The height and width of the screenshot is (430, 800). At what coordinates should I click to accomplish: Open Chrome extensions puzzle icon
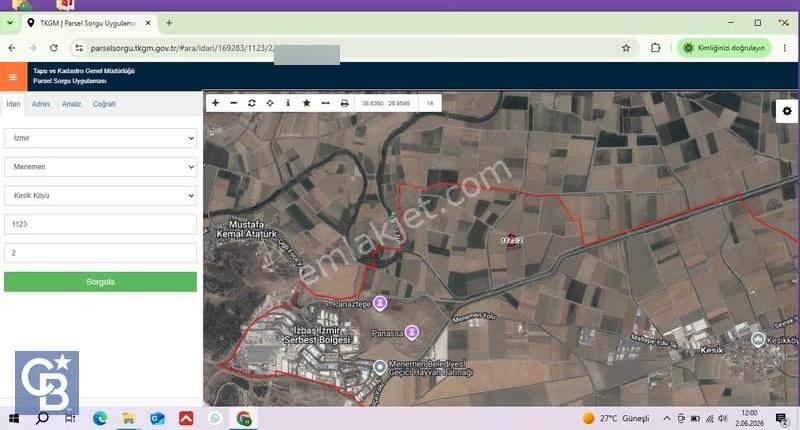[656, 48]
